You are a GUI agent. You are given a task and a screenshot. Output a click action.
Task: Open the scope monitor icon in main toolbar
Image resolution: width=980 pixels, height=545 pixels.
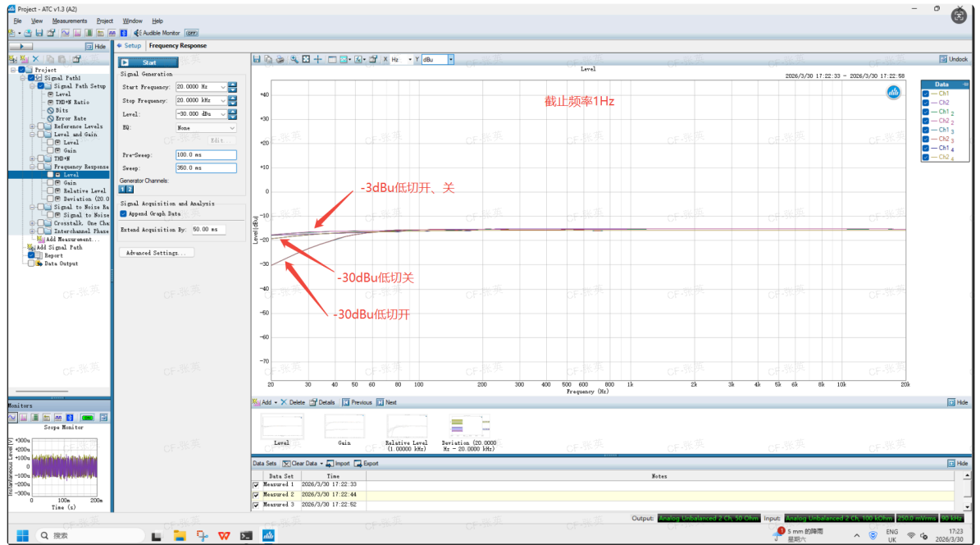coord(66,33)
